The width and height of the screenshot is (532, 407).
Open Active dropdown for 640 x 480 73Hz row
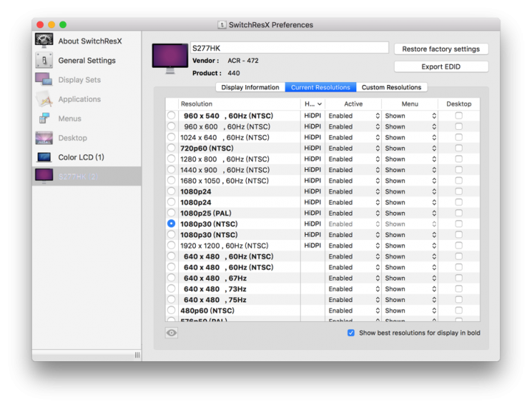click(x=353, y=289)
